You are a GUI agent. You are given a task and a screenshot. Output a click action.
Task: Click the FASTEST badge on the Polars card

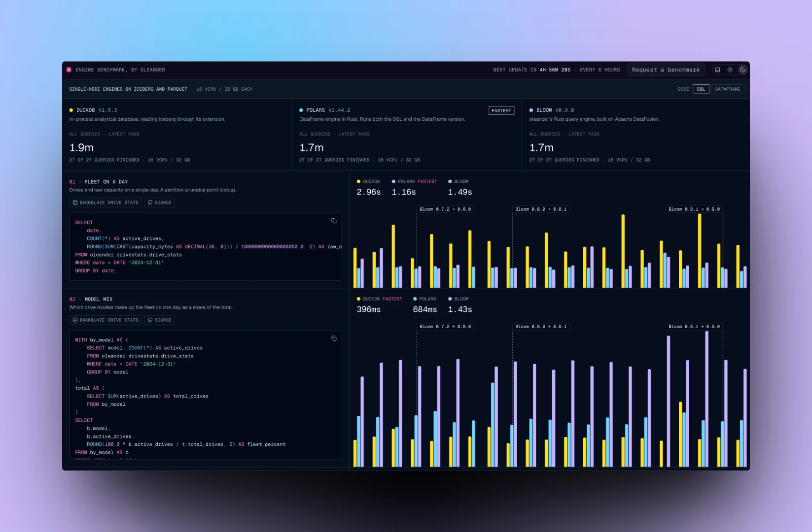501,111
